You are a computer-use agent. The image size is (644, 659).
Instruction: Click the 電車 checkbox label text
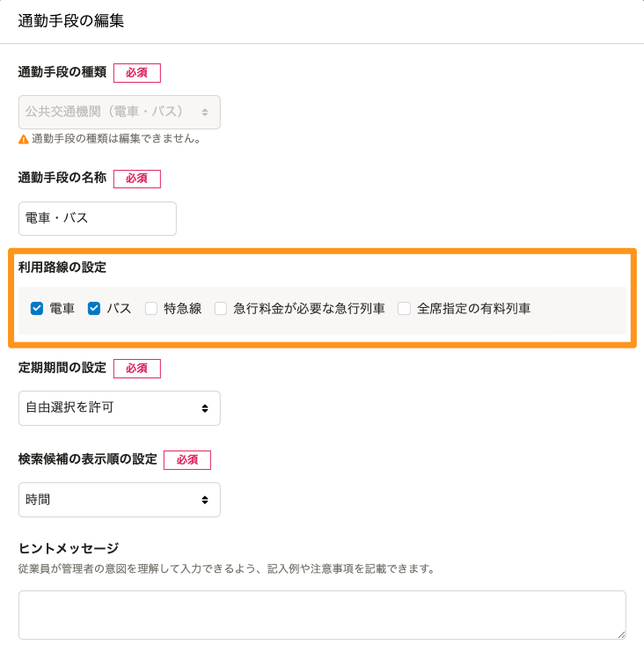tap(62, 309)
